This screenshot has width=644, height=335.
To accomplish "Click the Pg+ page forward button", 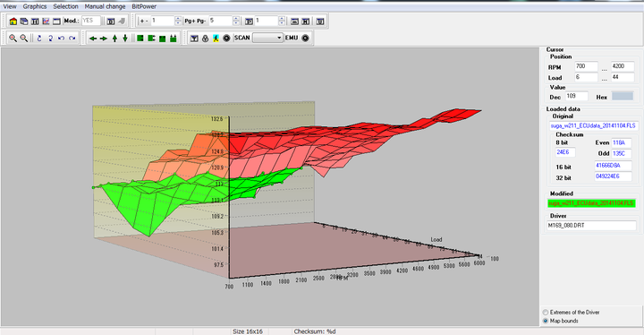I will pyautogui.click(x=190, y=21).
